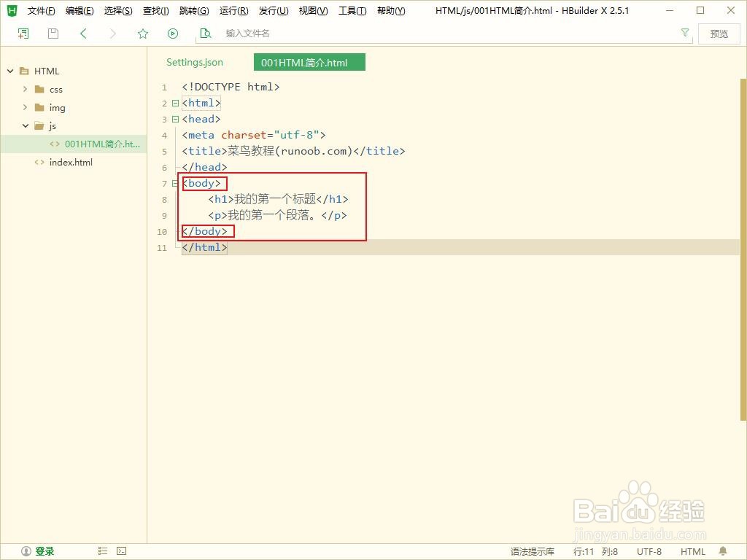Open the 工具(T) menu
747x560 pixels.
click(x=352, y=10)
